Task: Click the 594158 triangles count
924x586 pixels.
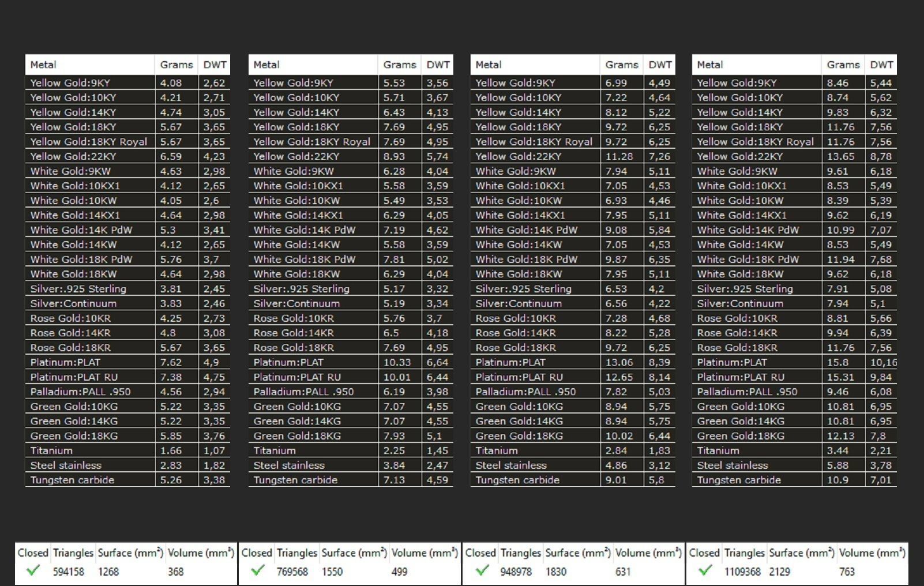Action: (x=69, y=572)
